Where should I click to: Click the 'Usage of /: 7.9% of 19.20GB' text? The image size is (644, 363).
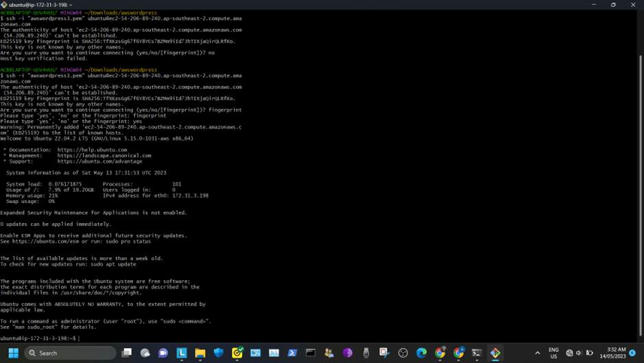coord(49,190)
